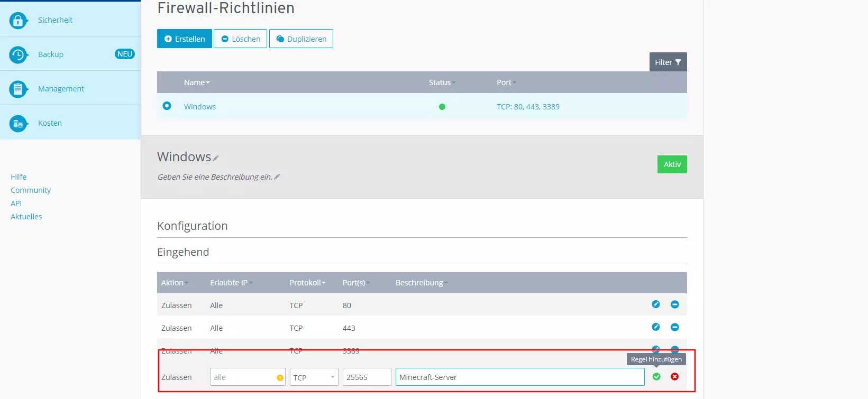Remove the port 80 rule minus icon
This screenshot has width=868, height=399.
click(674, 304)
